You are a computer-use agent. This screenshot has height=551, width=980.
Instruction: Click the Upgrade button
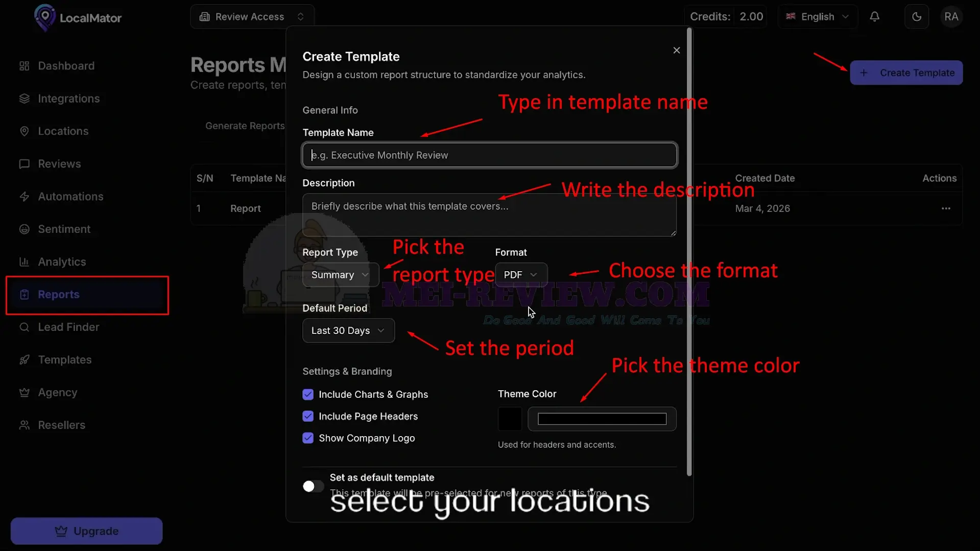(x=86, y=531)
